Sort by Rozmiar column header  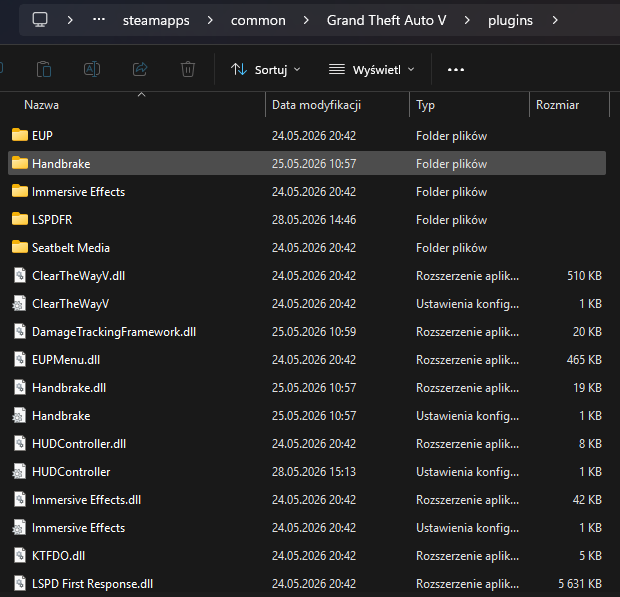558,105
